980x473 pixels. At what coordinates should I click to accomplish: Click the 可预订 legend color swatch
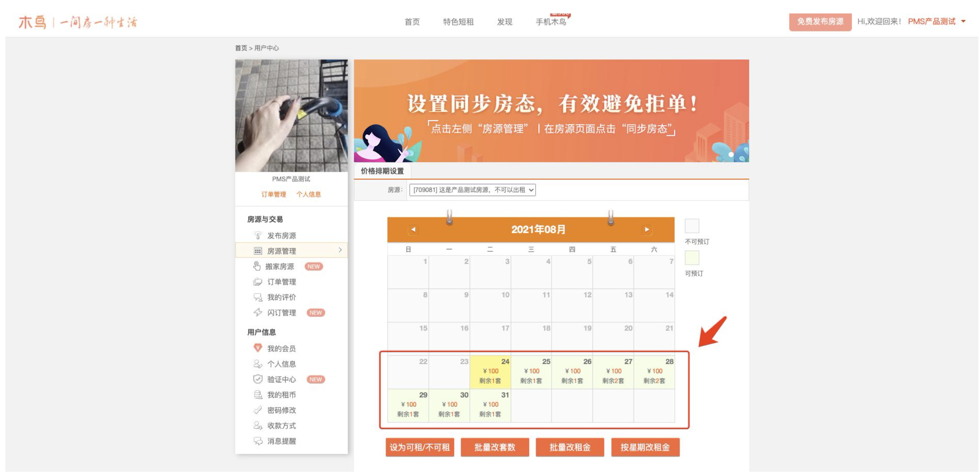tap(692, 258)
